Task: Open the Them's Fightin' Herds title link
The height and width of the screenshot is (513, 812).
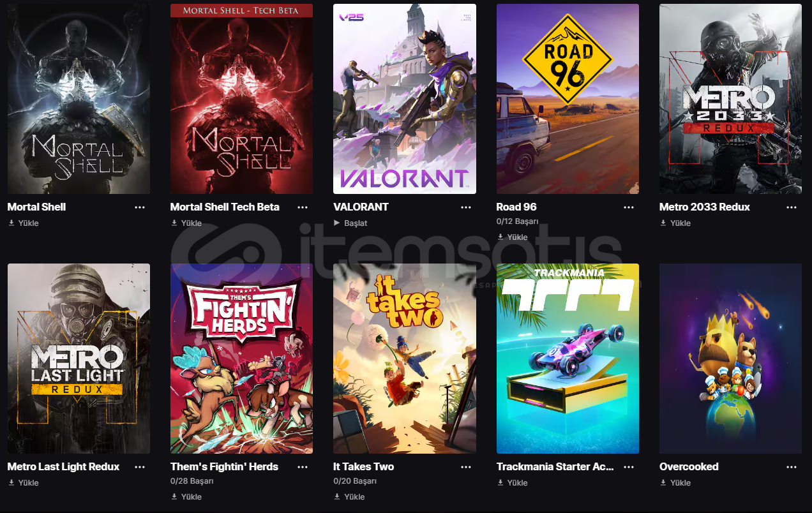Action: (x=224, y=467)
